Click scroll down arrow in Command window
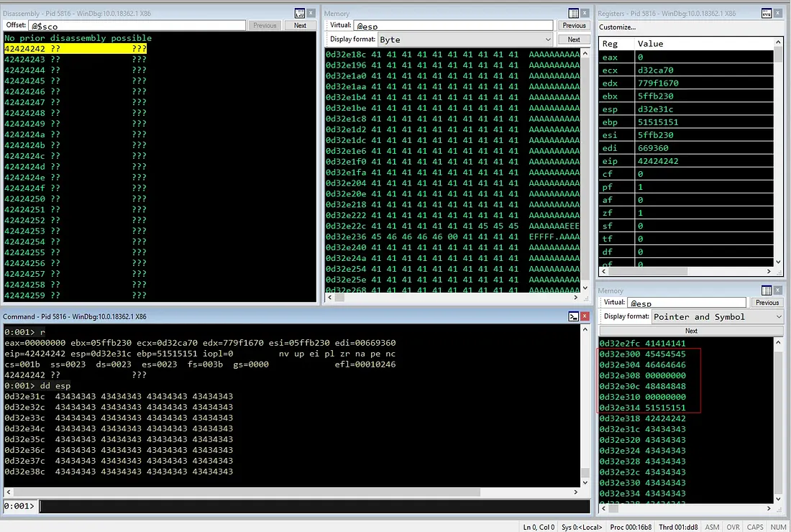The image size is (791, 532). pyautogui.click(x=585, y=482)
